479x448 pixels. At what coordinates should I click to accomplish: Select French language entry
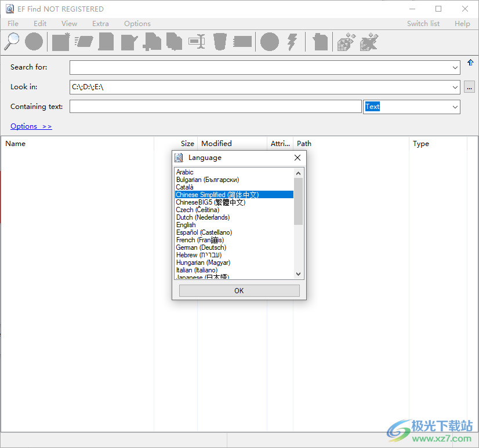click(234, 240)
